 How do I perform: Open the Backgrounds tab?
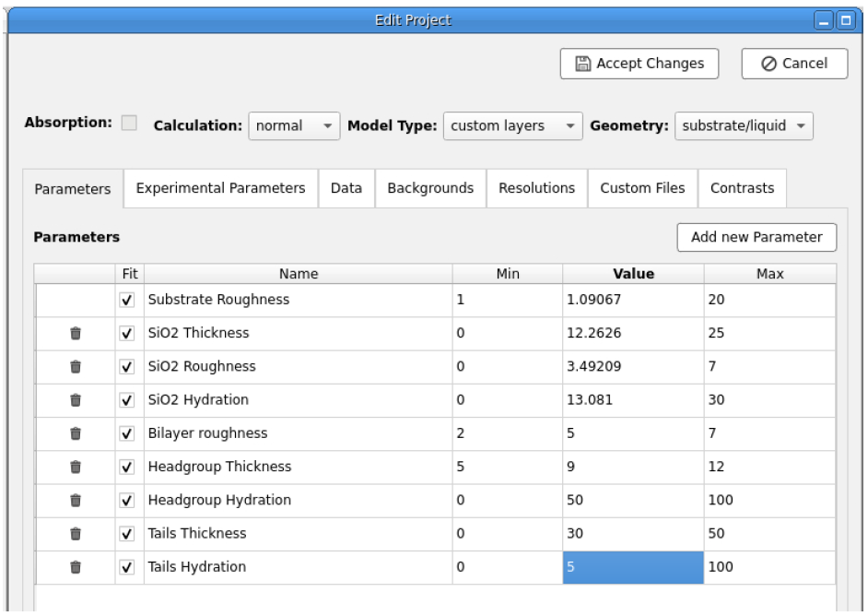(430, 188)
